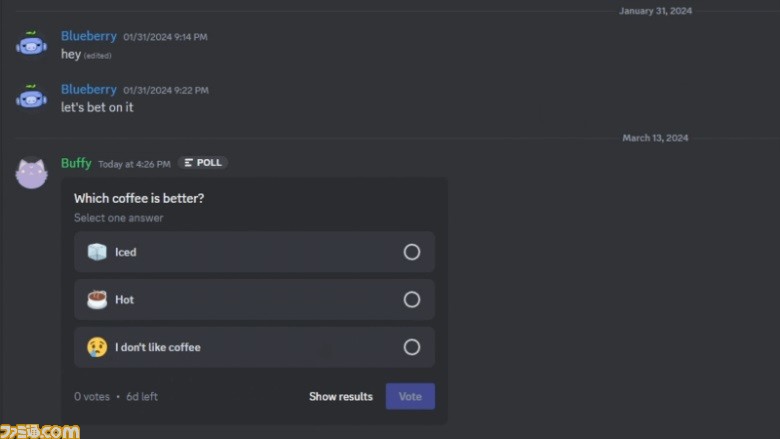Click the coffee cup emoji on Hot option
The image size is (780, 439).
97,300
